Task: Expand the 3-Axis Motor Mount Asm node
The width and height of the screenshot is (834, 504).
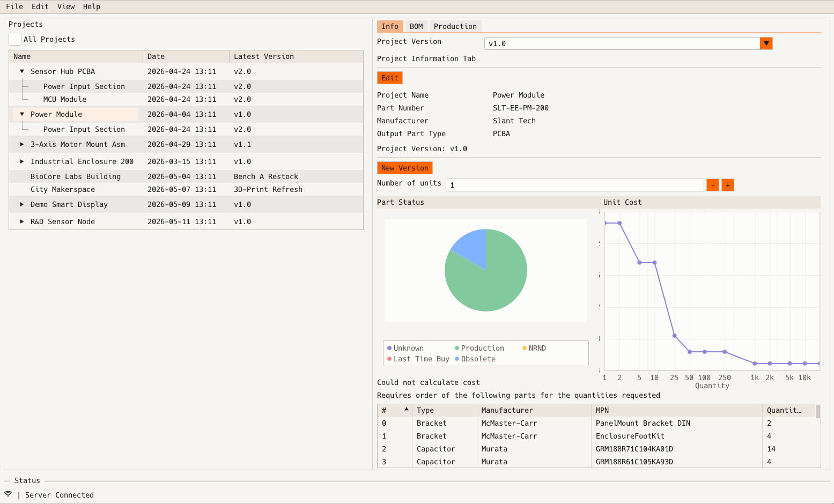Action: (22, 144)
